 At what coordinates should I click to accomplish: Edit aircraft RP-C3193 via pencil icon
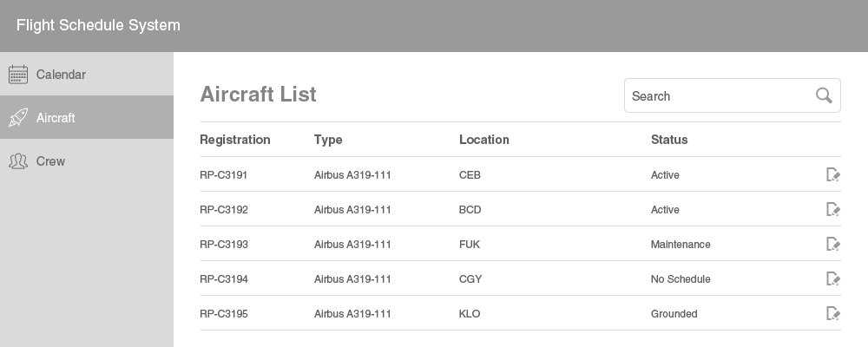tap(833, 244)
